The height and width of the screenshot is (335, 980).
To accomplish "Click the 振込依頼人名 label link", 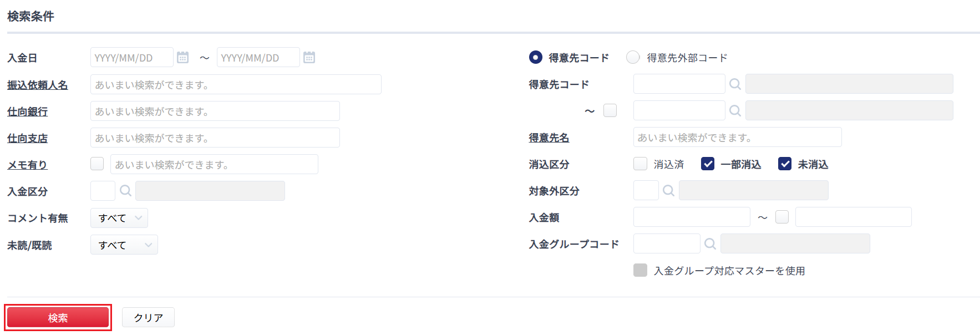I will (37, 85).
